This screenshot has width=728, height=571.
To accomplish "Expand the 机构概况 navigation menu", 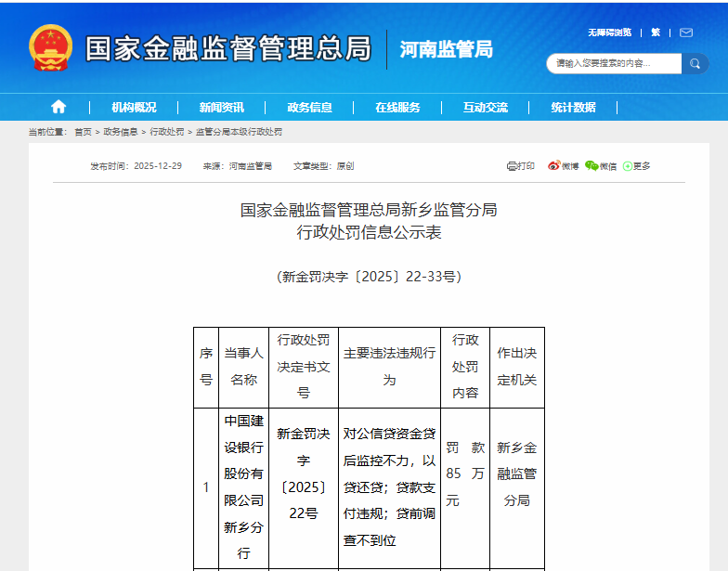I will click(134, 108).
